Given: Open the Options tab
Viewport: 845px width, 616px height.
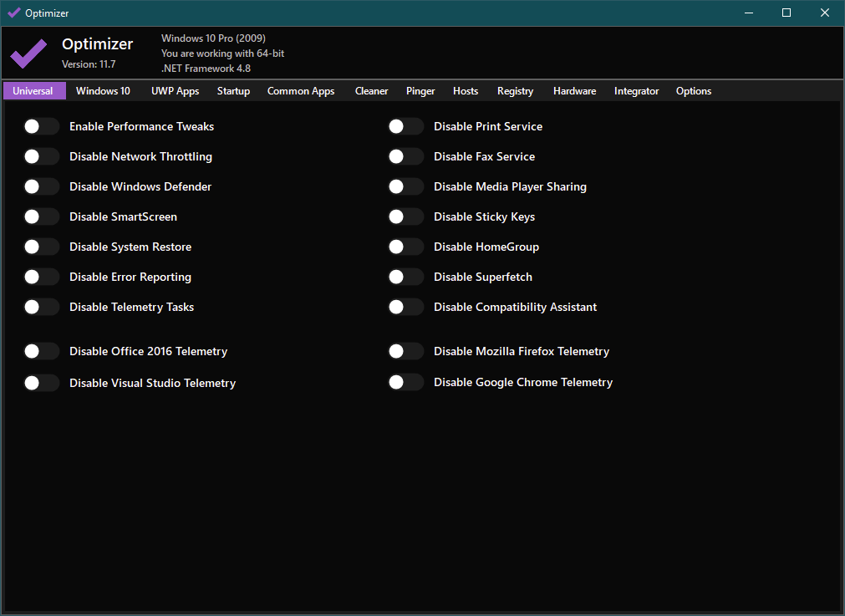Looking at the screenshot, I should (x=694, y=91).
